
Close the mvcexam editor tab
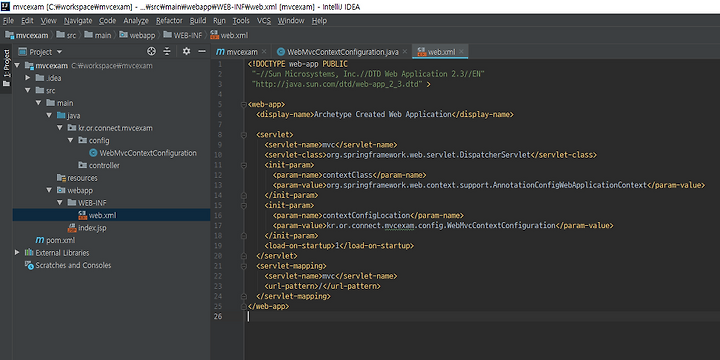click(x=264, y=52)
